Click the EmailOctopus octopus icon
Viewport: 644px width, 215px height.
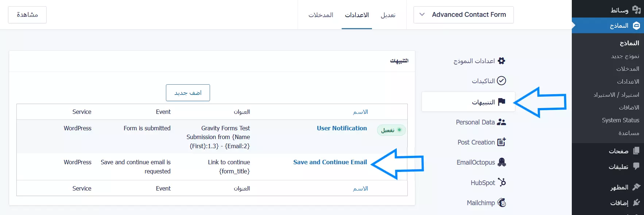point(502,162)
